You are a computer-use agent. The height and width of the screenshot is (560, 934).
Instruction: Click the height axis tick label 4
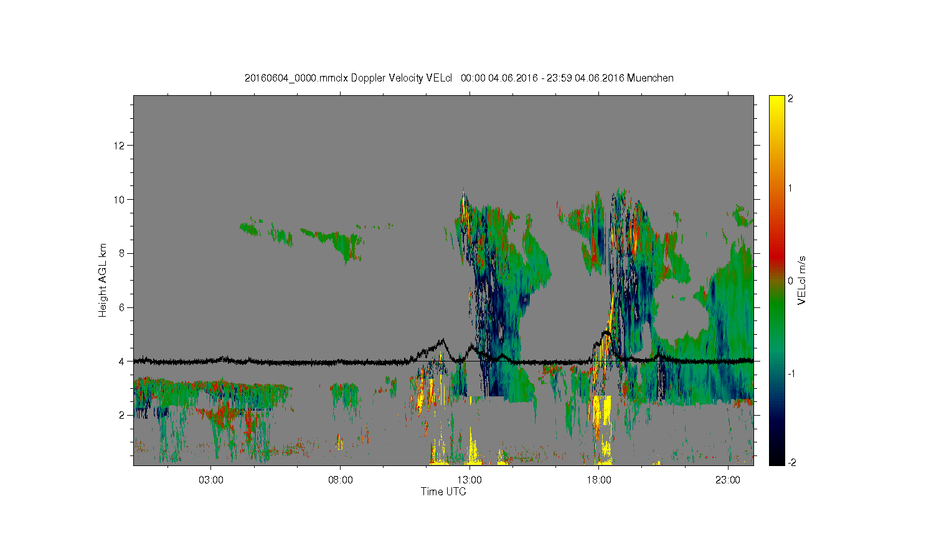pos(123,361)
